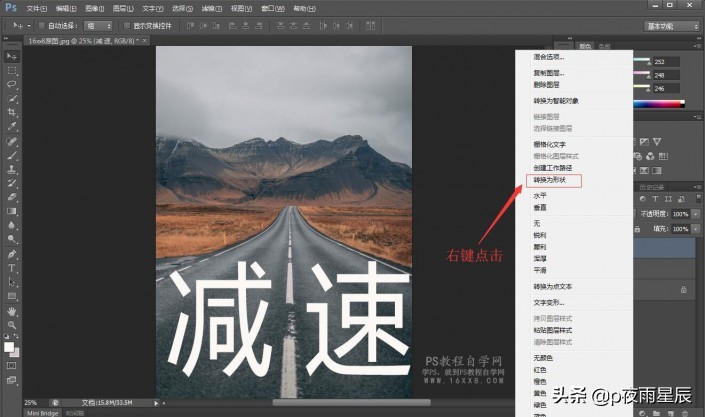This screenshot has height=417, width=705.
Task: Select the Spot Healing Brush tool
Action: coord(12,142)
